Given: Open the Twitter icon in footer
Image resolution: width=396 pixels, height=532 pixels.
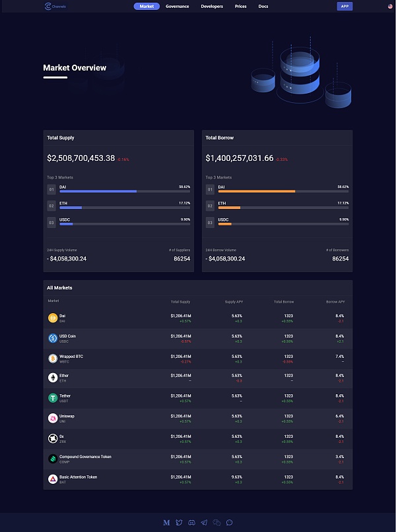Looking at the screenshot, I should [179, 523].
